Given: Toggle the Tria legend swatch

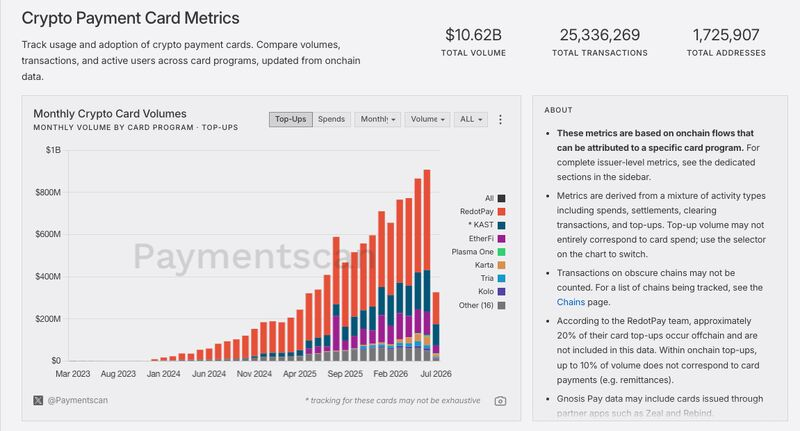Looking at the screenshot, I should coord(502,278).
